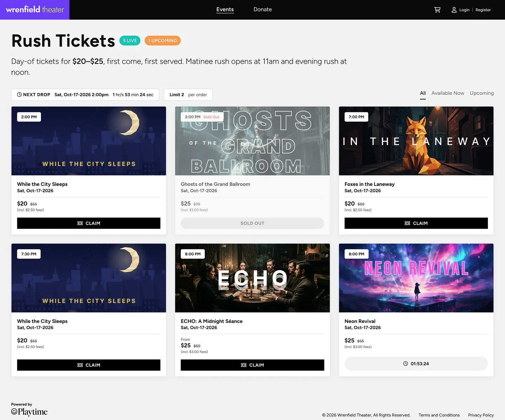Open the Privacy Policy link
The width and height of the screenshot is (505, 420).
click(x=481, y=415)
